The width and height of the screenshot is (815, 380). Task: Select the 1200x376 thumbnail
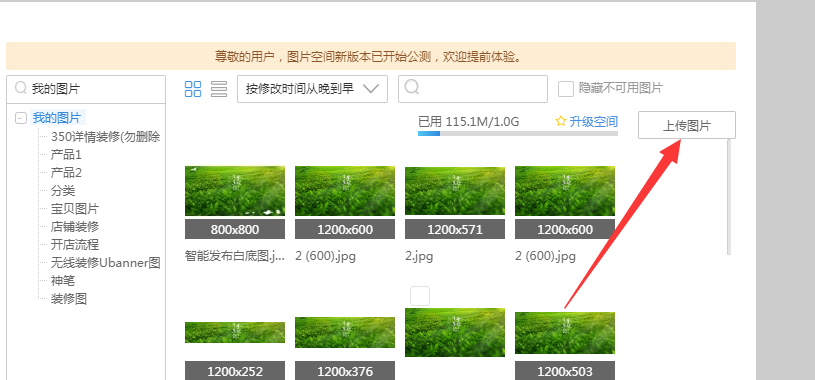[x=345, y=333]
